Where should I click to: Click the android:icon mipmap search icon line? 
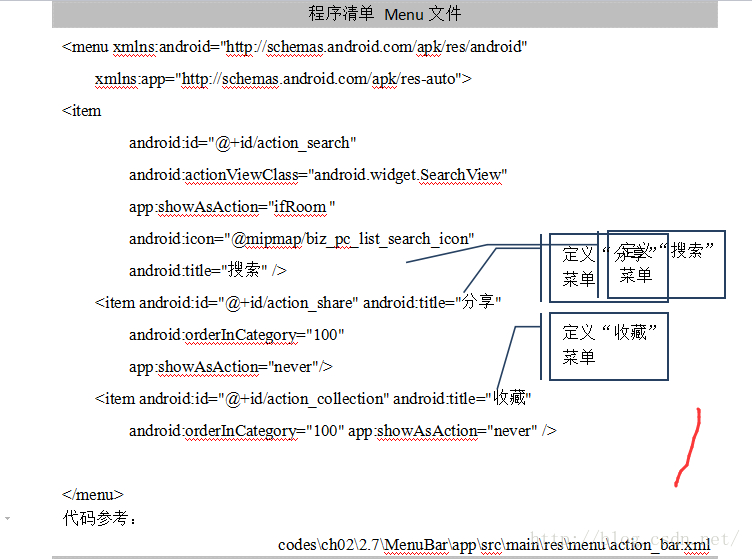tap(302, 239)
